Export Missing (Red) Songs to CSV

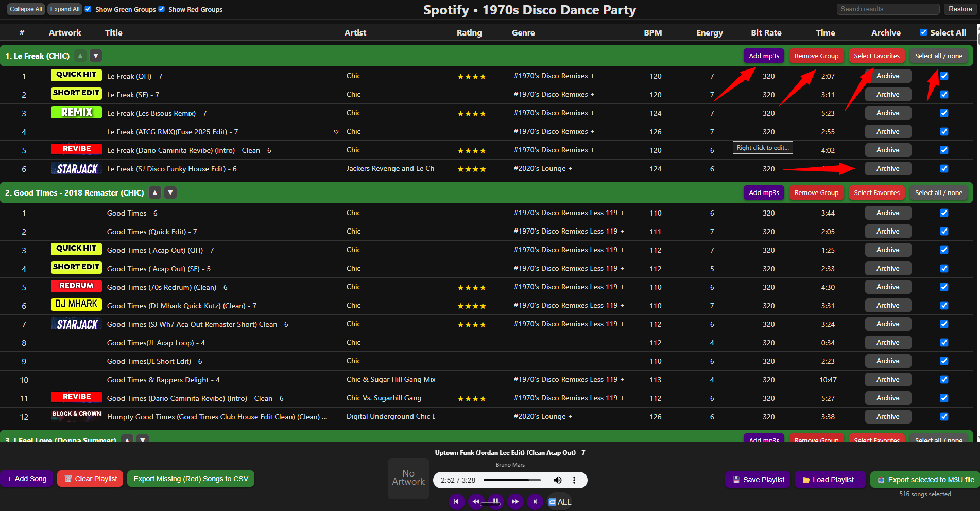pyautogui.click(x=191, y=479)
